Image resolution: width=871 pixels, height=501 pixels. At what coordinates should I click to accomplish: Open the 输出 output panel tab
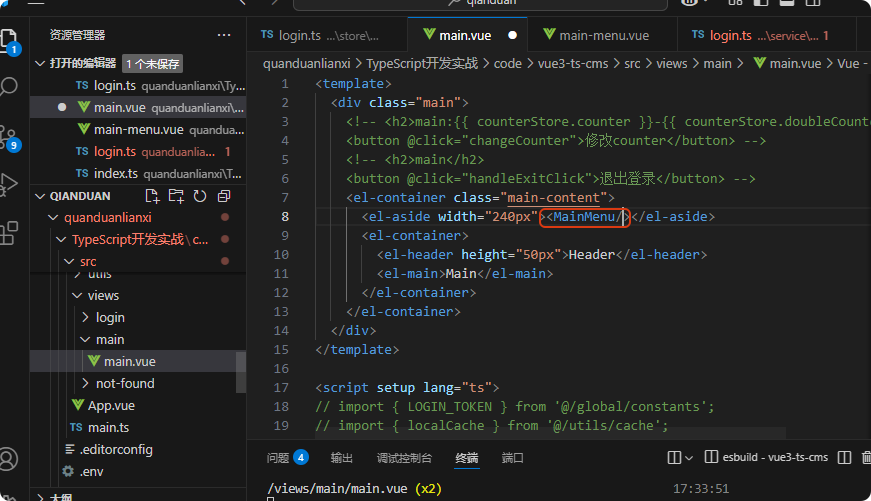342,458
